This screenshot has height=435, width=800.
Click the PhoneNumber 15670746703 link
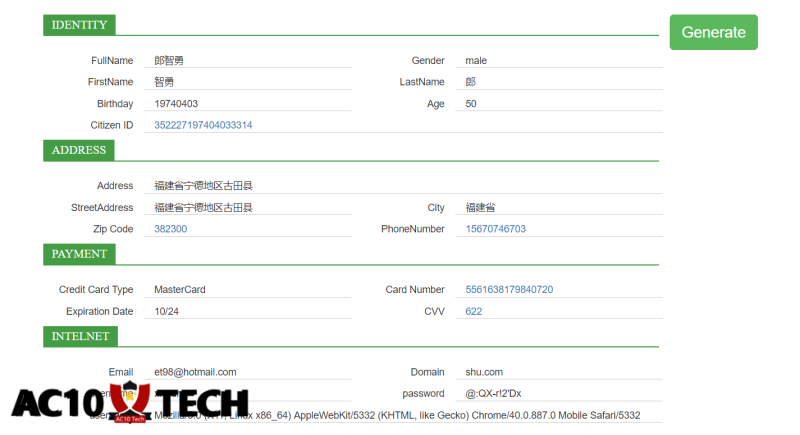(x=495, y=229)
